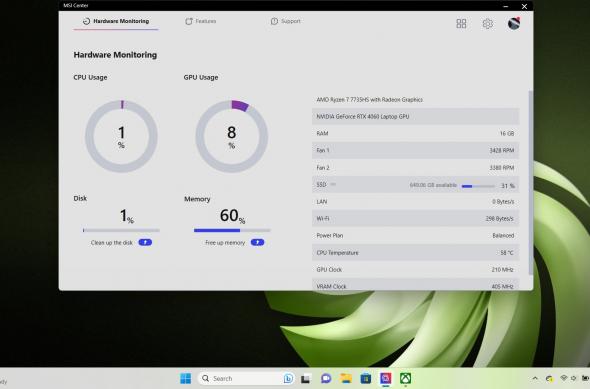Click the GPU Usage ring gauge

pyautogui.click(x=232, y=136)
